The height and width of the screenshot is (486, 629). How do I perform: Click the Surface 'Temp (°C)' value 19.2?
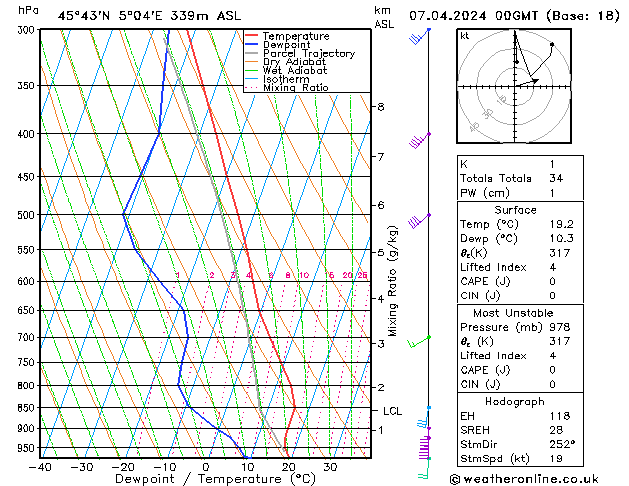pos(562,224)
